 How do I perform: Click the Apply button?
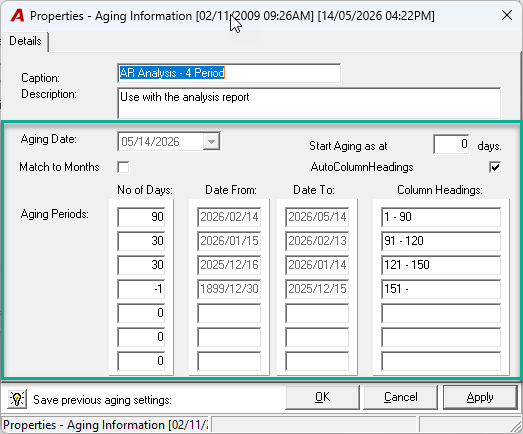[x=480, y=397]
